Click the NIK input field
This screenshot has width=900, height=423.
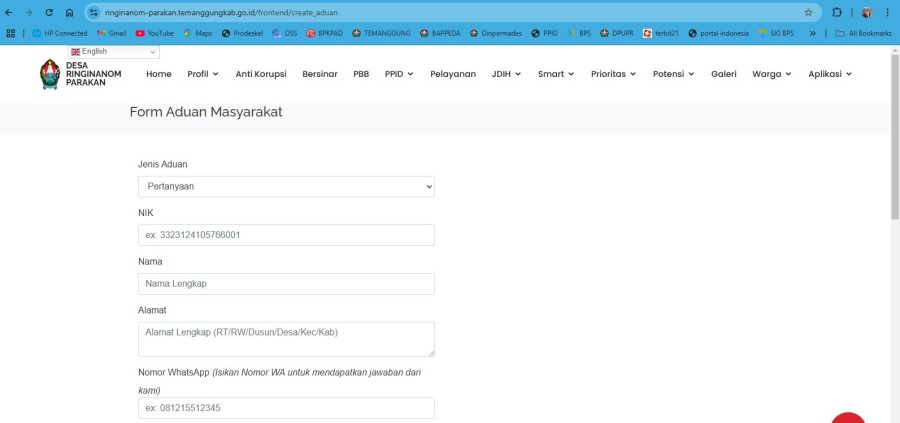click(x=286, y=235)
